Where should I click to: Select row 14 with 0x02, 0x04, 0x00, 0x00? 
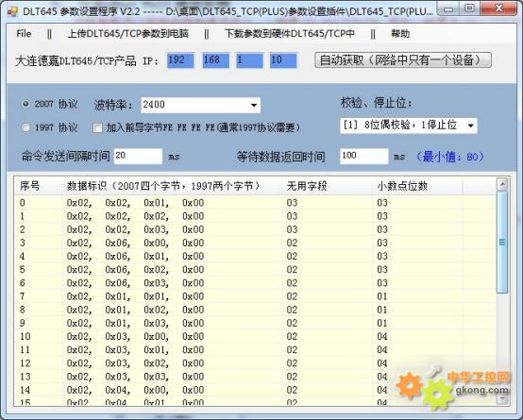[255, 390]
